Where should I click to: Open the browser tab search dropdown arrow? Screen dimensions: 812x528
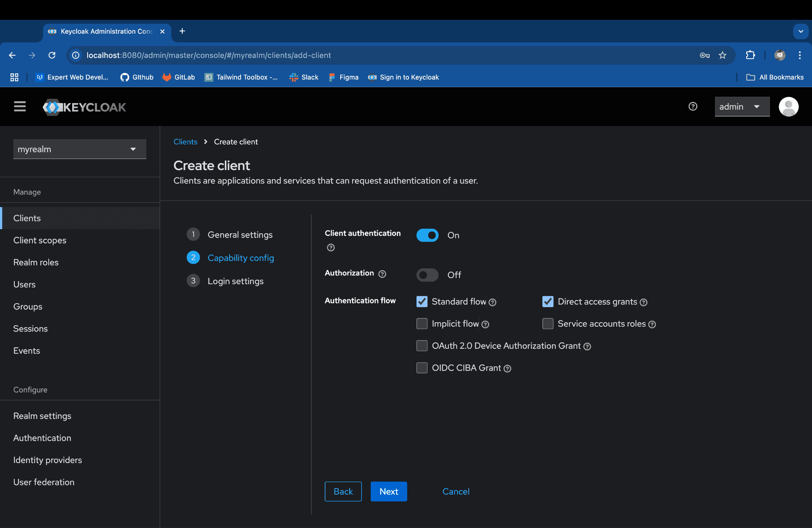[x=801, y=31]
